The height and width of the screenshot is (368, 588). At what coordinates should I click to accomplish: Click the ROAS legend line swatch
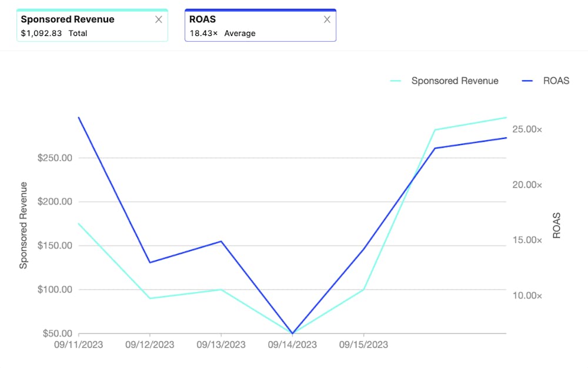(x=527, y=81)
